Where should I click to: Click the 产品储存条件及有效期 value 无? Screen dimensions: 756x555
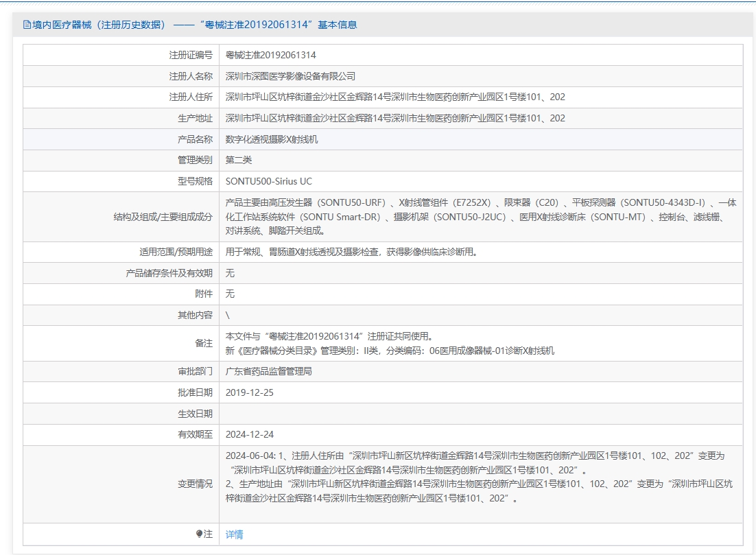tap(230, 273)
